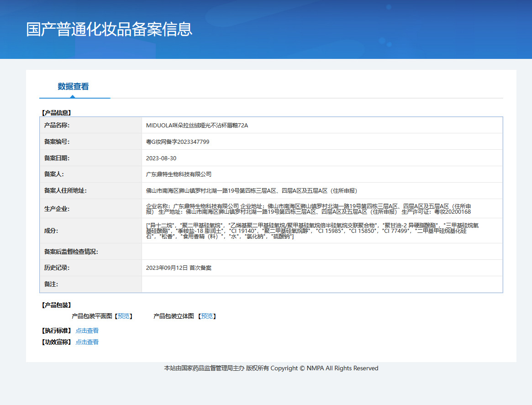532x405 pixels.
Task: Click the 备案后监督检查情况: row label
Action: 71,252
